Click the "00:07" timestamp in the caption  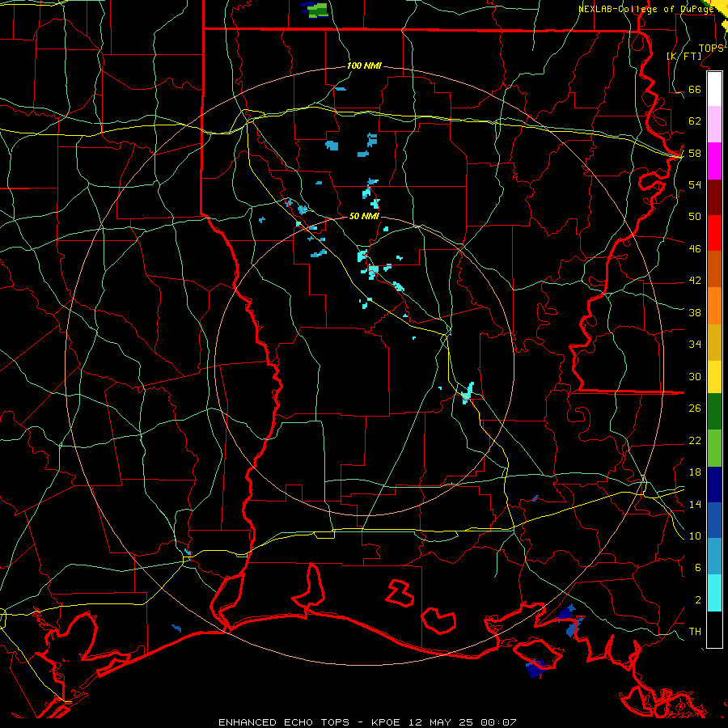tap(498, 722)
